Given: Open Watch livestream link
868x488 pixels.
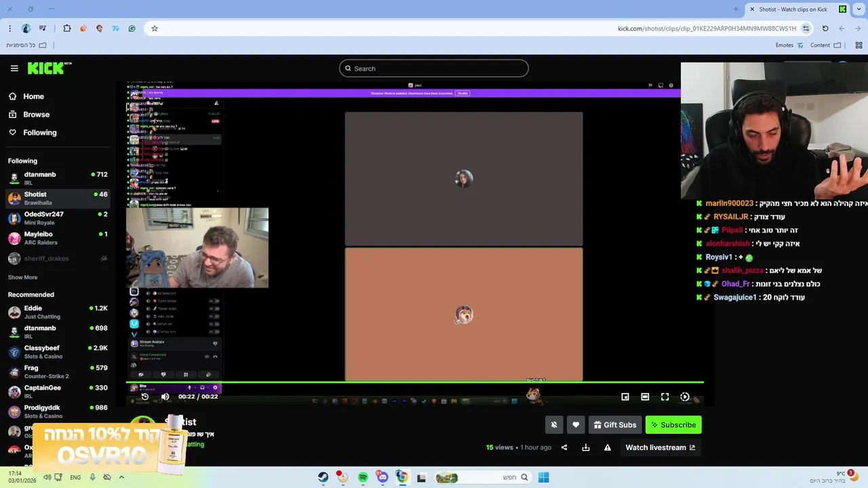Looking at the screenshot, I should [660, 447].
